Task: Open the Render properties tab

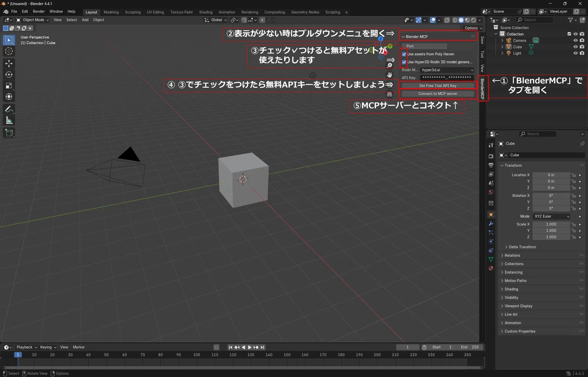Action: coord(491,156)
